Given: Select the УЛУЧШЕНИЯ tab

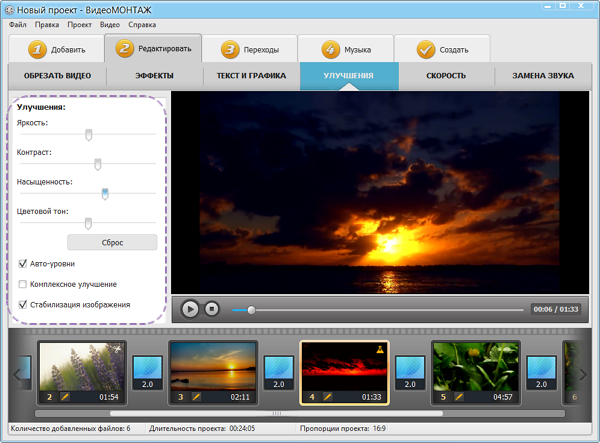Looking at the screenshot, I should pyautogui.click(x=349, y=76).
